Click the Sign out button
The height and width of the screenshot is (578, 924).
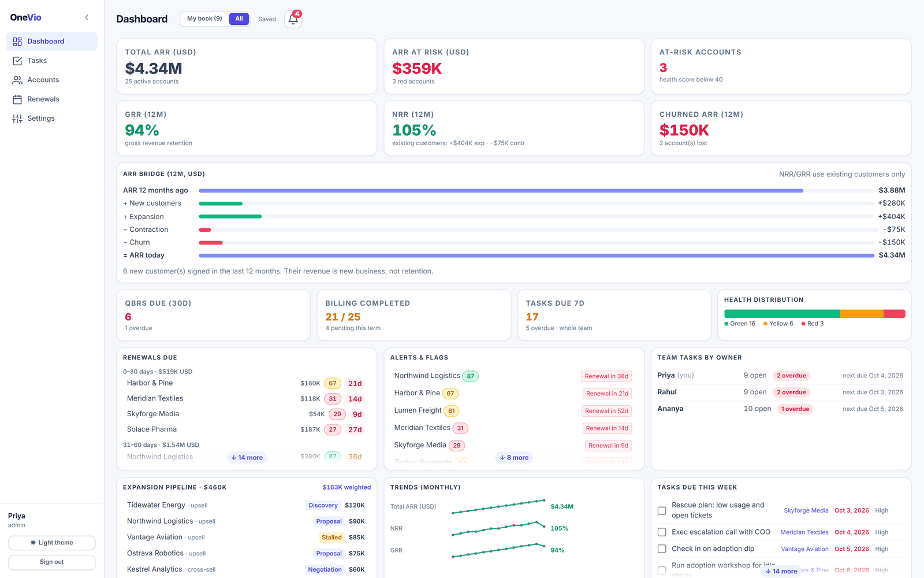52,562
